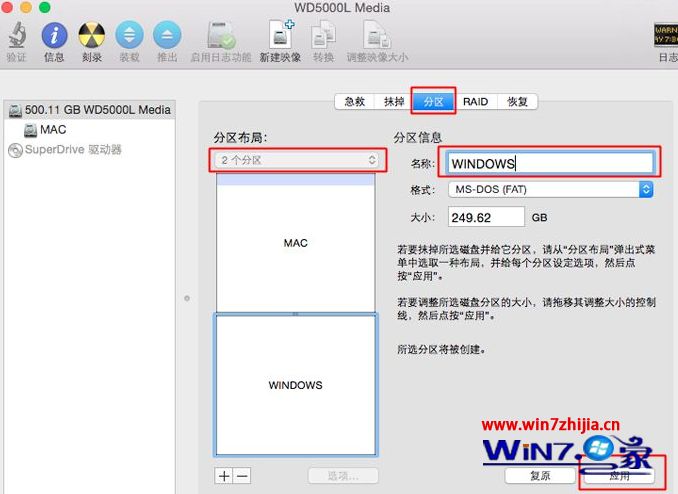
Task: Click the Mount (装载) toolbar icon
Action: [x=129, y=35]
